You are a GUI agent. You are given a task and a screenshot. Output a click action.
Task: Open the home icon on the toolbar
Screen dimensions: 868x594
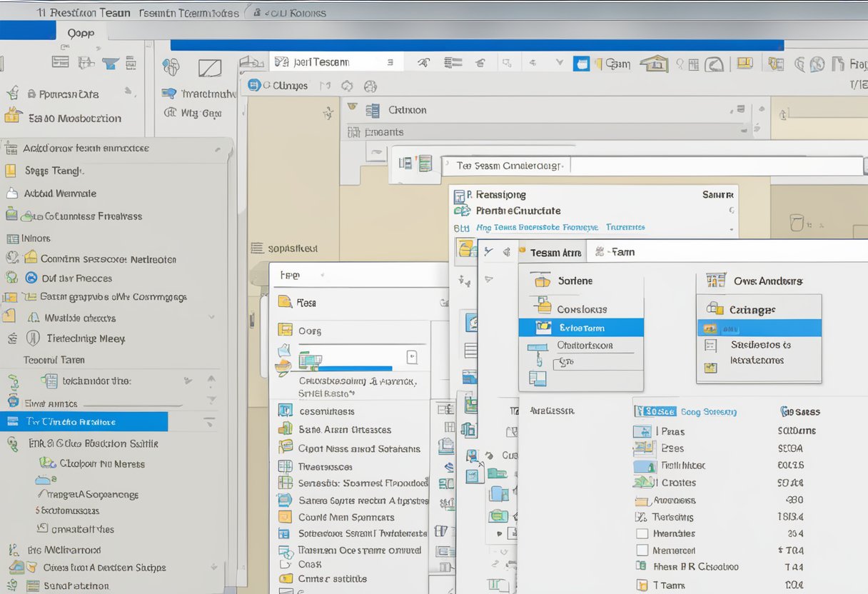click(x=655, y=63)
